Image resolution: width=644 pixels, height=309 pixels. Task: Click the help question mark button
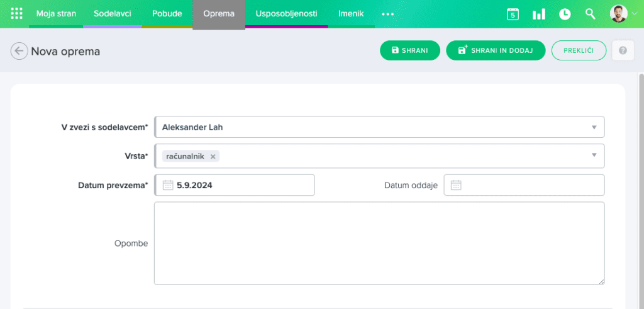[623, 50]
